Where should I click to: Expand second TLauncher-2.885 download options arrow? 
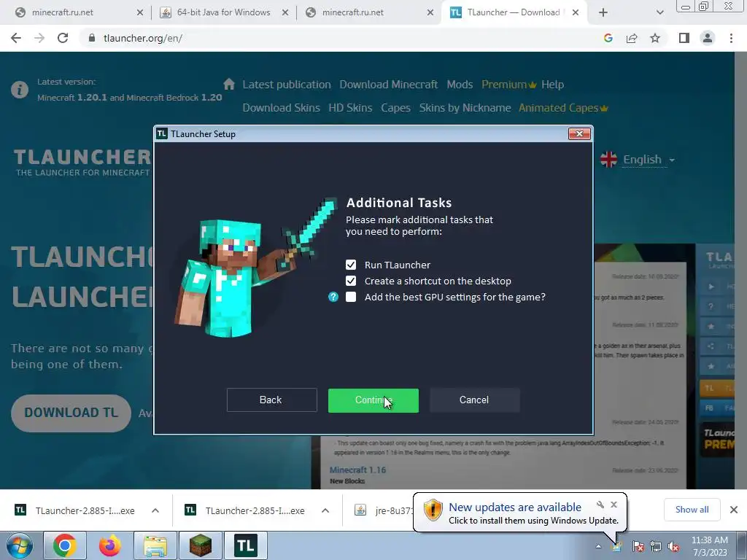(325, 510)
